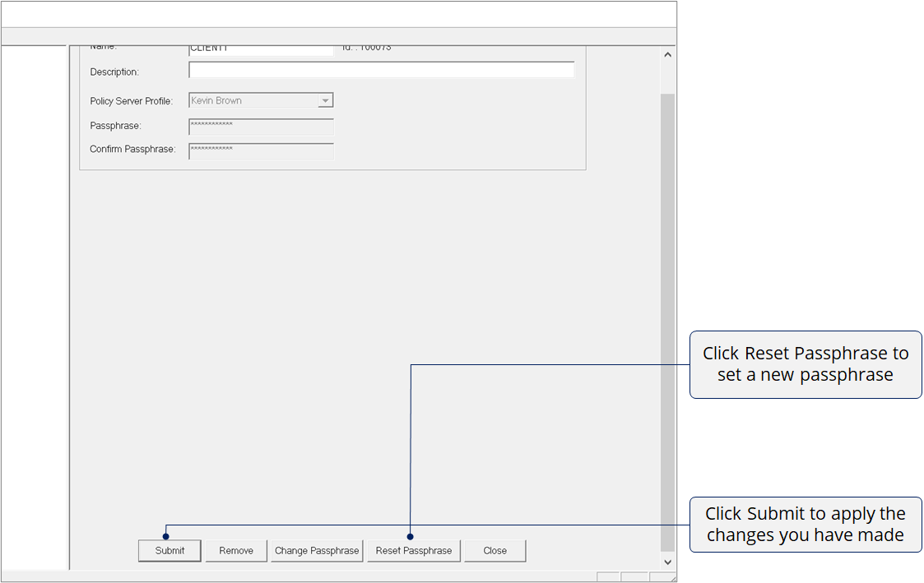Click the scroll down arrow

coord(667,562)
